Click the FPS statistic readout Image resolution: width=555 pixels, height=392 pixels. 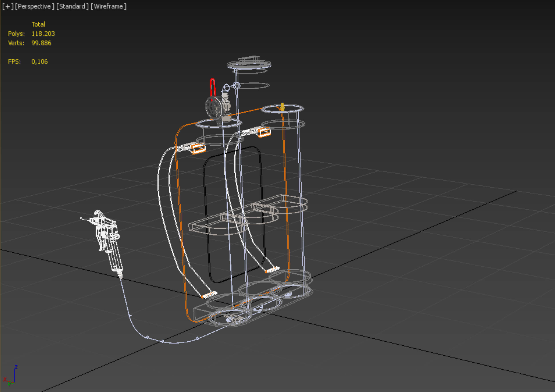click(x=39, y=62)
